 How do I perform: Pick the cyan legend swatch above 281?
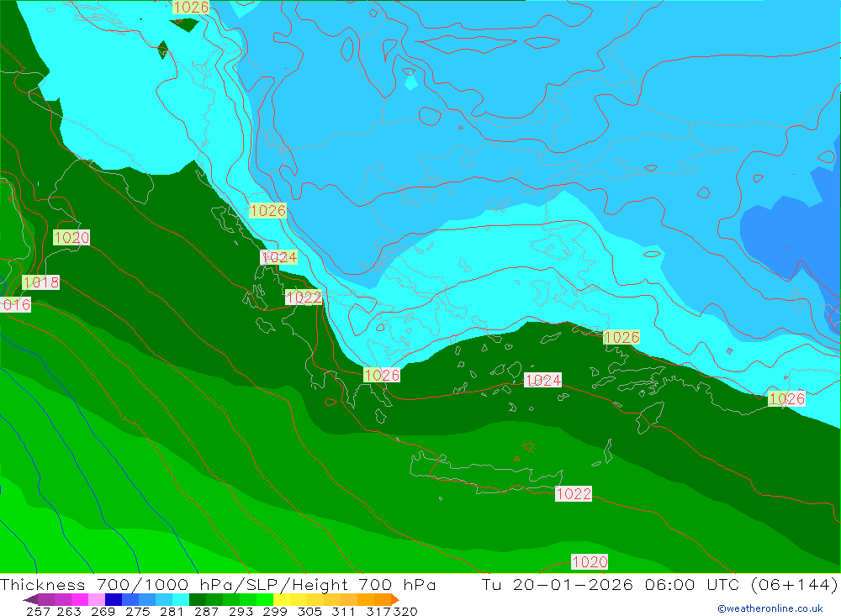(x=181, y=599)
